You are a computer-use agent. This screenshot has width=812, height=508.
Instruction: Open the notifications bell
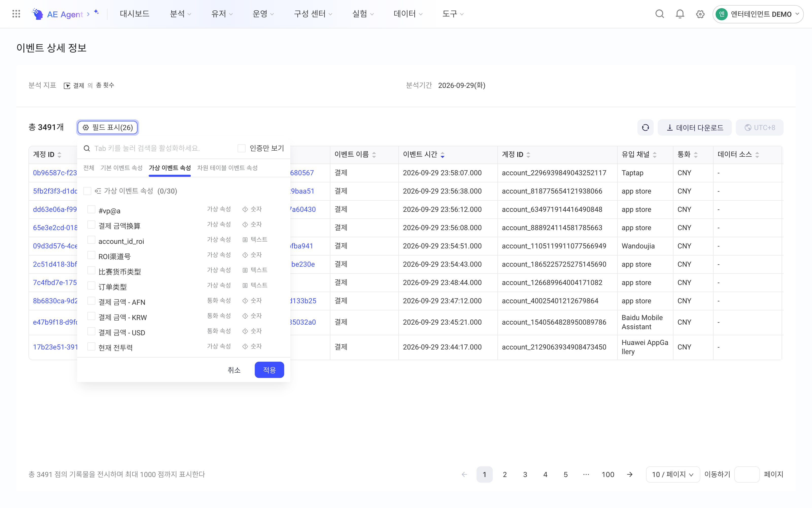[680, 14]
